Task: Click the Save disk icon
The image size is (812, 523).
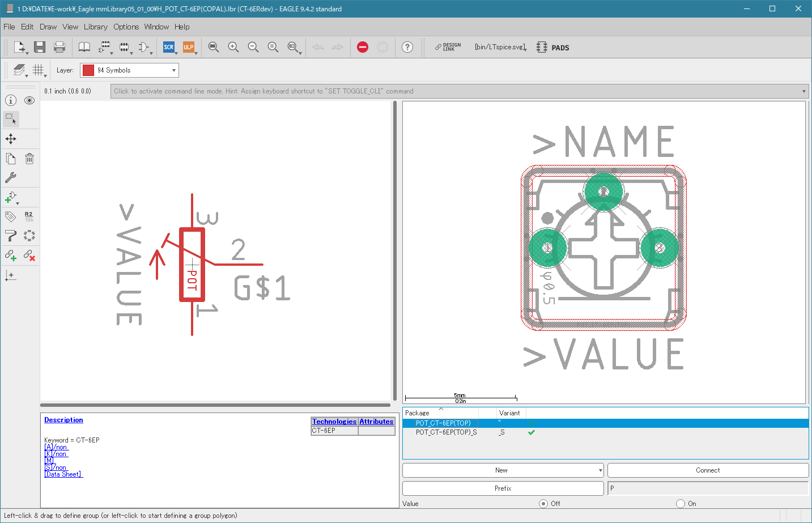Action: point(39,47)
